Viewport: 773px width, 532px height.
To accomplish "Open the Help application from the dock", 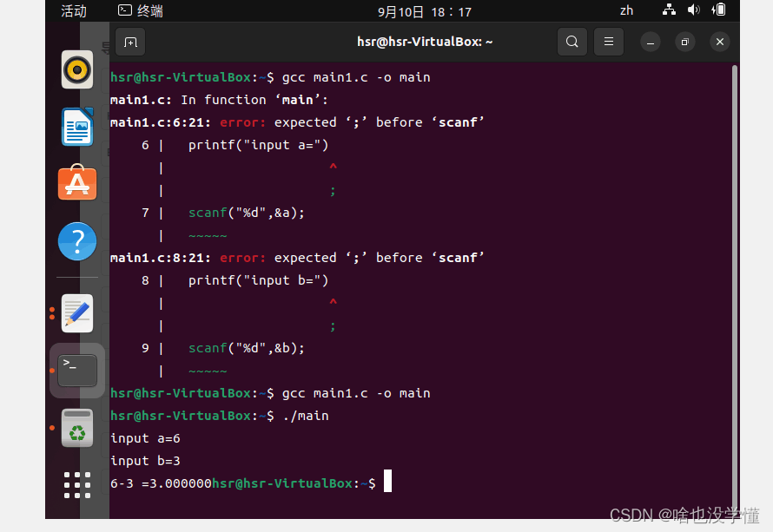I will click(x=76, y=241).
